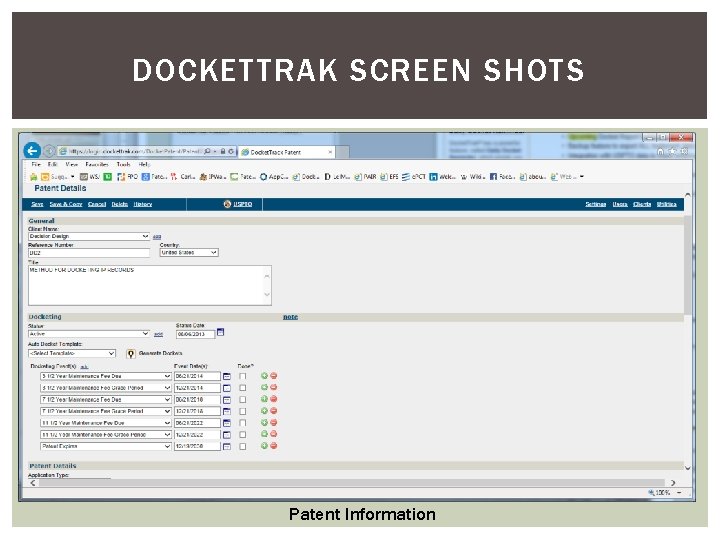Remove the Patent Expires event row

tap(274, 446)
